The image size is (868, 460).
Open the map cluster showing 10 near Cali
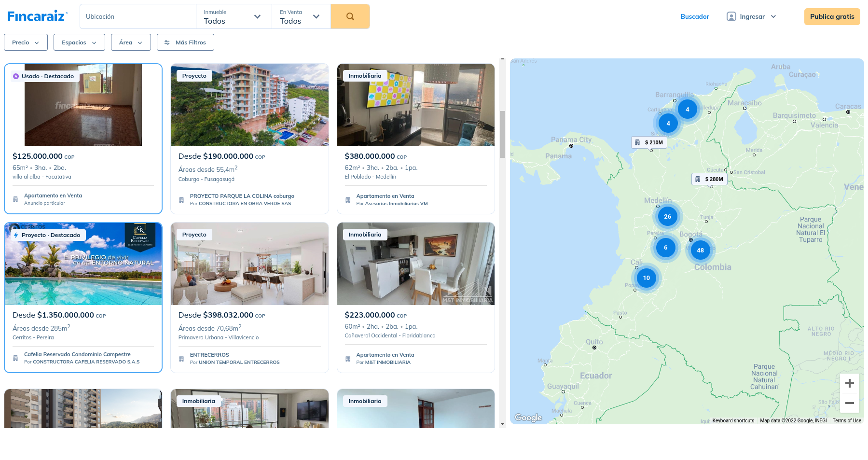[646, 278]
